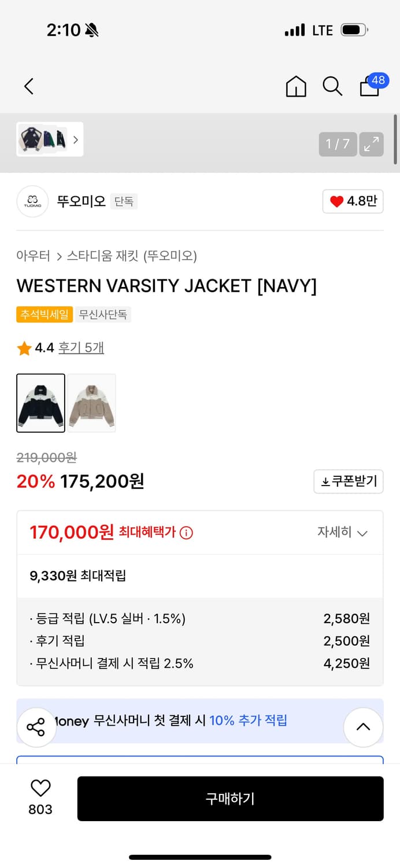Screen dimensions: 400x868
Task: Download coupon with 쿠폰받기 button
Action: [x=349, y=481]
